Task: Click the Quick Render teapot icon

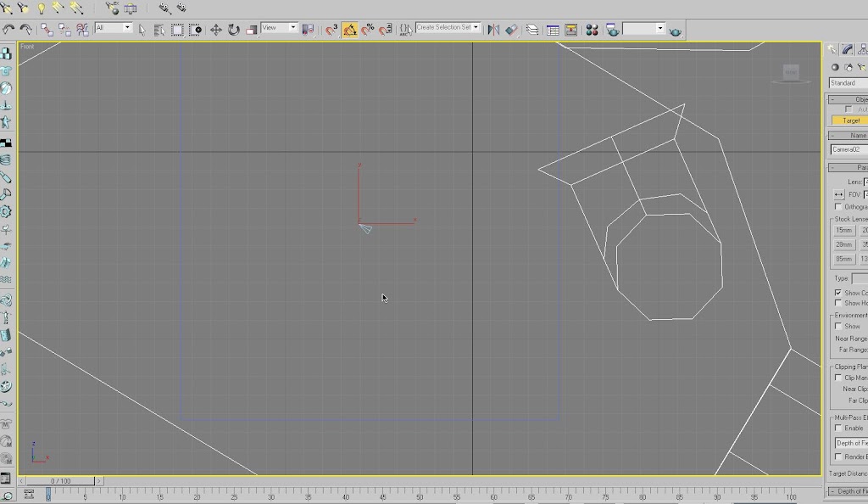Action: 675,31
